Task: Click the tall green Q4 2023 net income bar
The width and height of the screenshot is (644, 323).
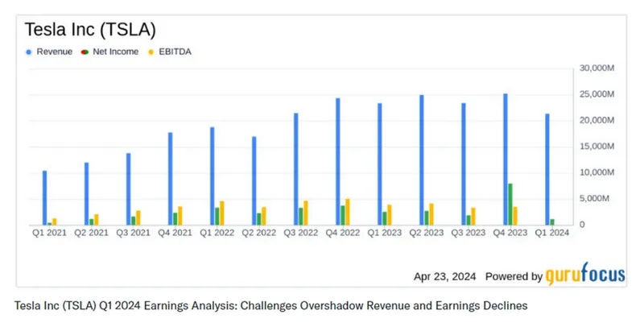Action: point(510,204)
